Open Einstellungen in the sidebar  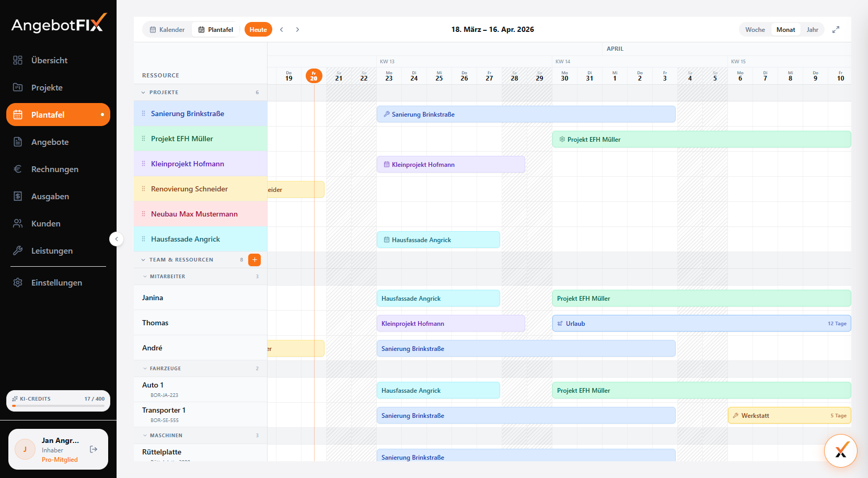coord(56,283)
